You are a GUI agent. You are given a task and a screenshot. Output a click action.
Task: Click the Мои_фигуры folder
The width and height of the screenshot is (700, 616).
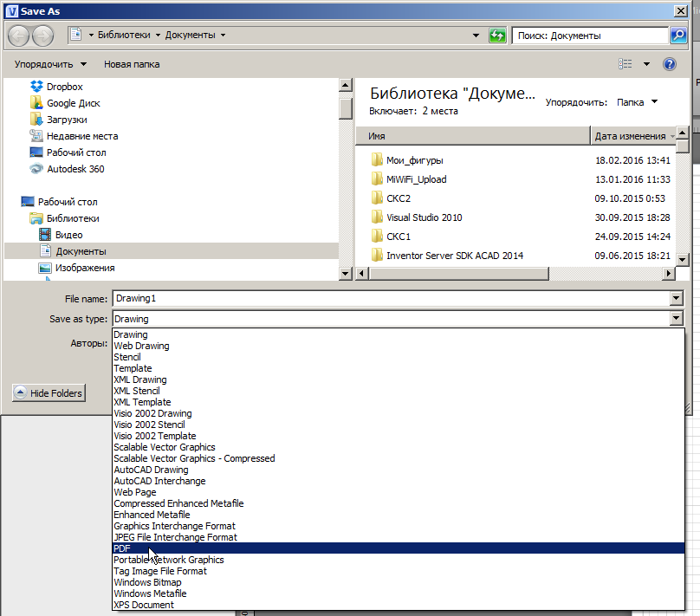(x=415, y=160)
